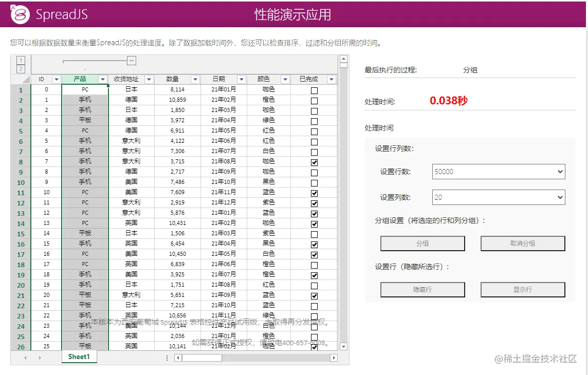
Task: Open the 设置行数 combo box showing 50000
Action: click(x=499, y=172)
